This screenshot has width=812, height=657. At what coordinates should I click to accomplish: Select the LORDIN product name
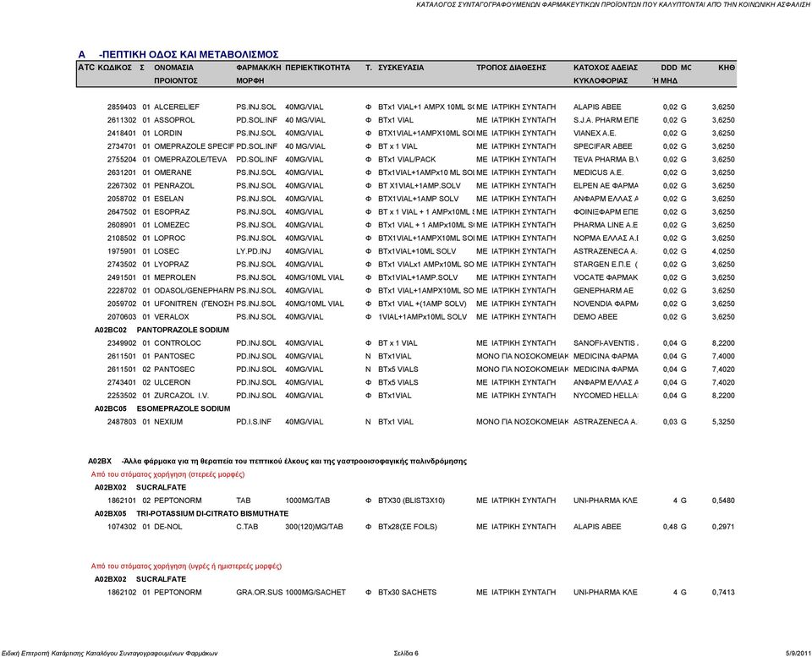click(x=168, y=133)
